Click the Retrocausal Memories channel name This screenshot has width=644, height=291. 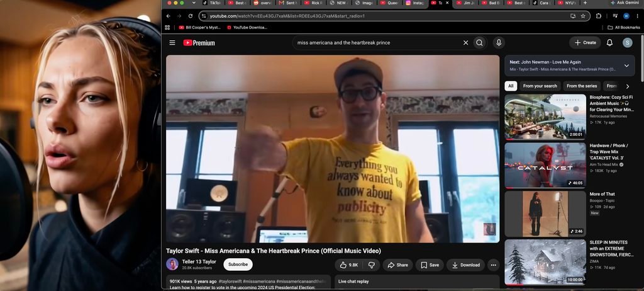[608, 117]
